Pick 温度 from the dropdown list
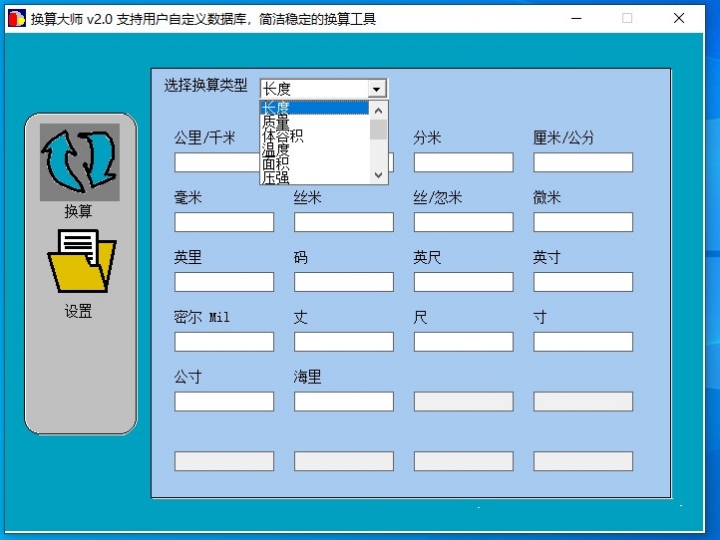The width and height of the screenshot is (720, 540). [314, 149]
